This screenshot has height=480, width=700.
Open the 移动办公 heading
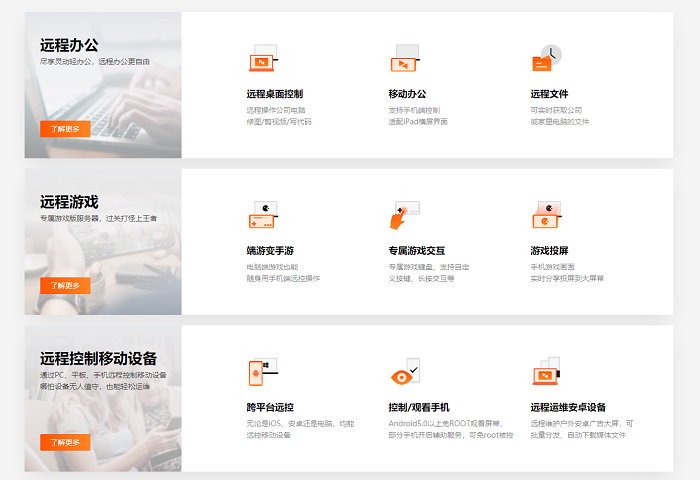tap(406, 94)
